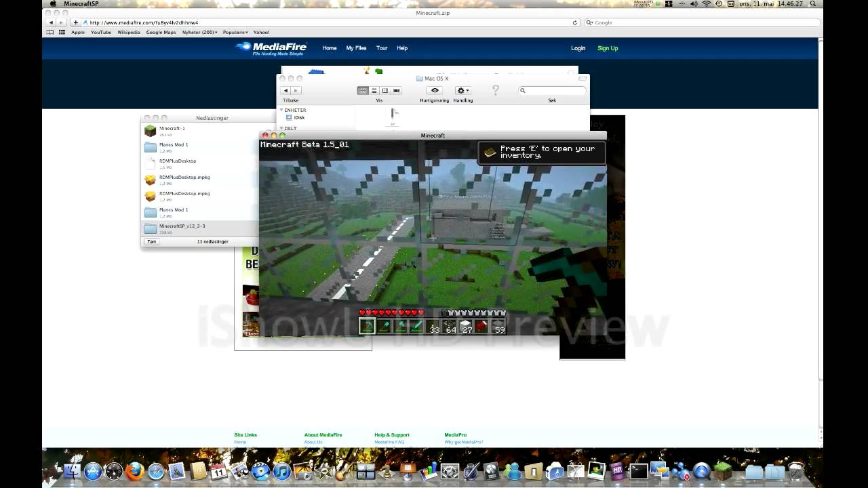Open the Handling gear action menu
The image size is (868, 488).
(x=463, y=90)
